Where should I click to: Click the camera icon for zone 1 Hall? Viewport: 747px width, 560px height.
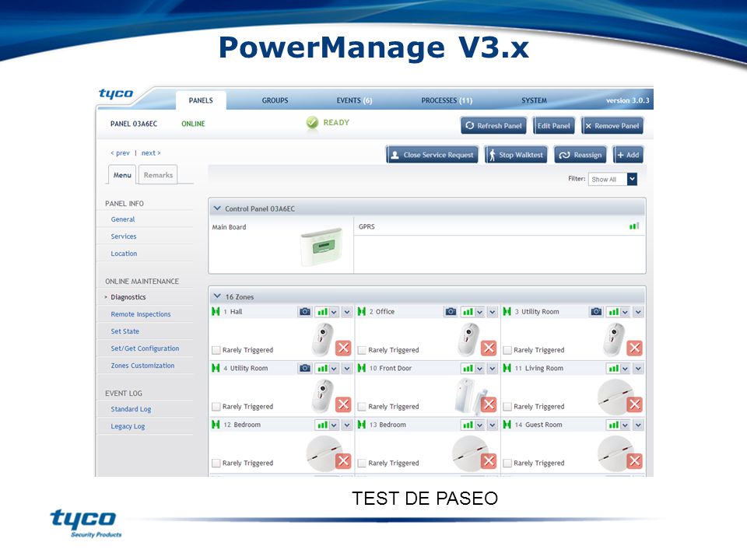coord(305,312)
